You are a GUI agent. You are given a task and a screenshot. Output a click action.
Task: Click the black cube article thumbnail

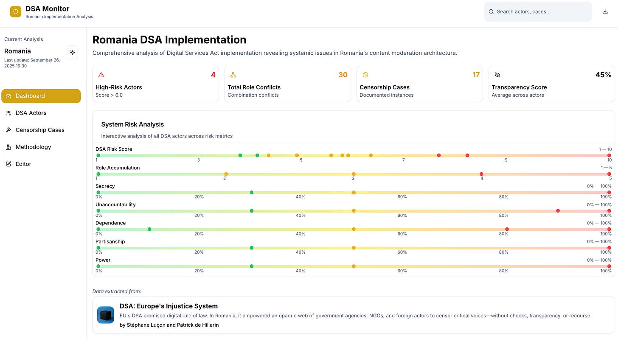(106, 315)
